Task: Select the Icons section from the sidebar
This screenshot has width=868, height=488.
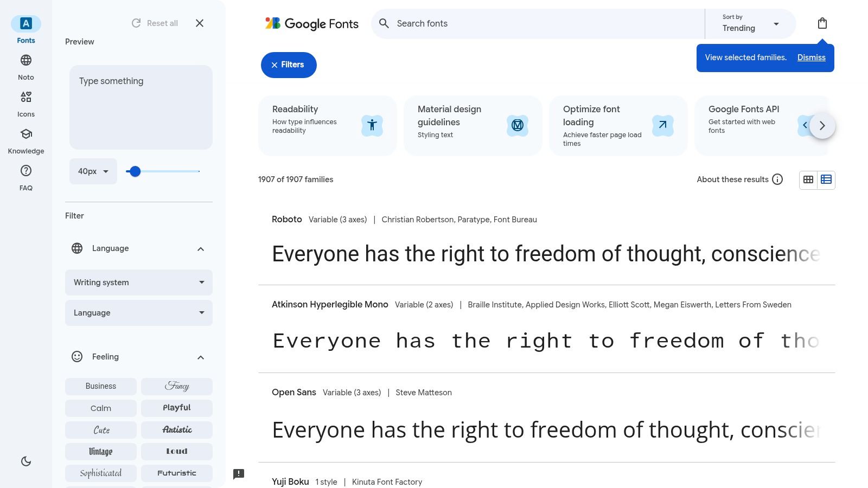Action: click(x=25, y=103)
